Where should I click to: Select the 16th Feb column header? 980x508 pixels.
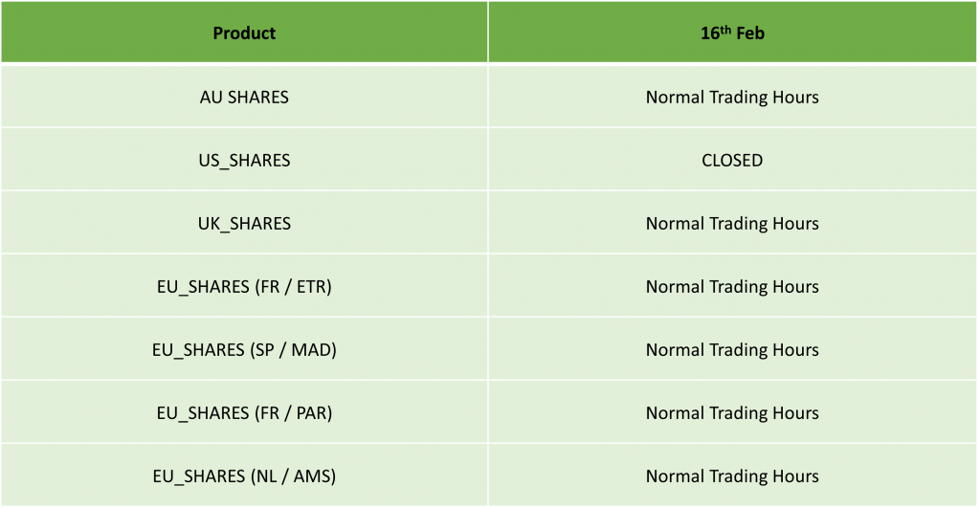tap(732, 33)
